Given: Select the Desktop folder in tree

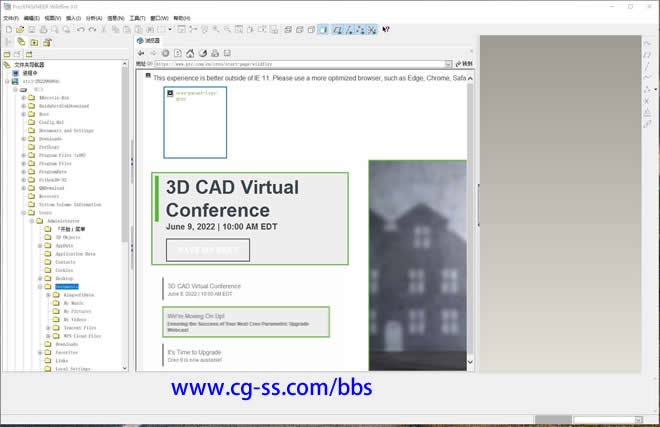Looking at the screenshot, I should click(64, 278).
